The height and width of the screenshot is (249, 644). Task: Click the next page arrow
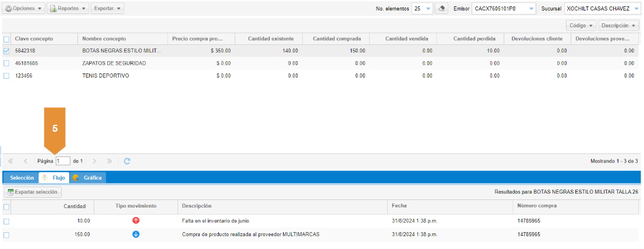(94, 161)
